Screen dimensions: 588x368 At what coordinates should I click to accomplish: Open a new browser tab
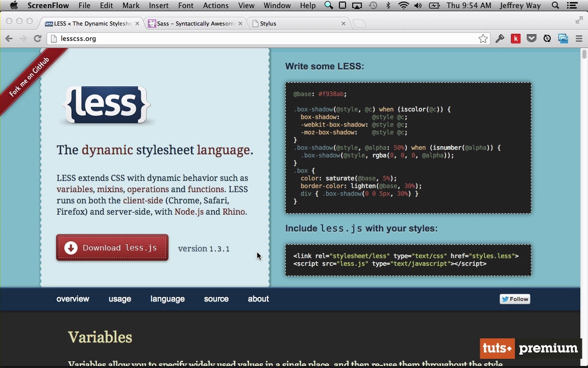click(x=359, y=24)
